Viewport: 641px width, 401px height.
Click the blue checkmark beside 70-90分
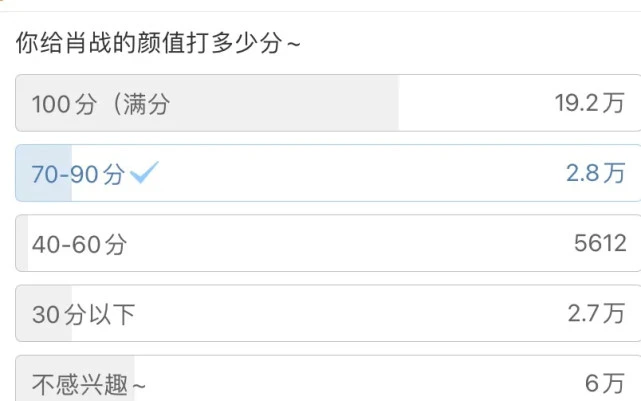click(x=144, y=172)
